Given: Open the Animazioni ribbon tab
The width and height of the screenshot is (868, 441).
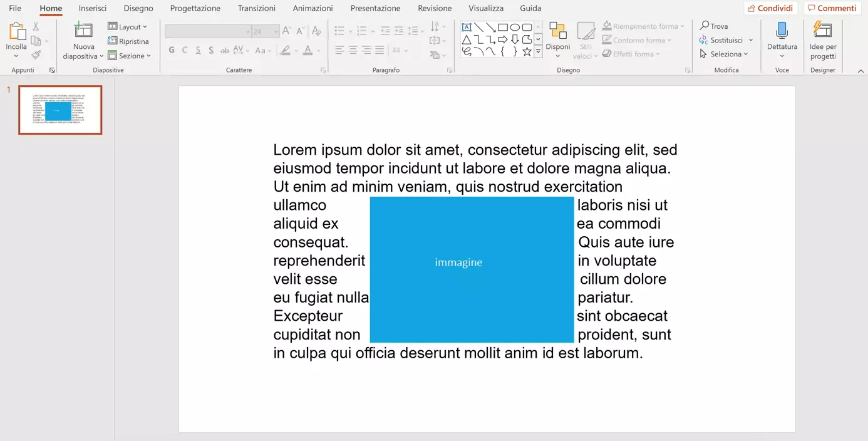Looking at the screenshot, I should (x=313, y=8).
